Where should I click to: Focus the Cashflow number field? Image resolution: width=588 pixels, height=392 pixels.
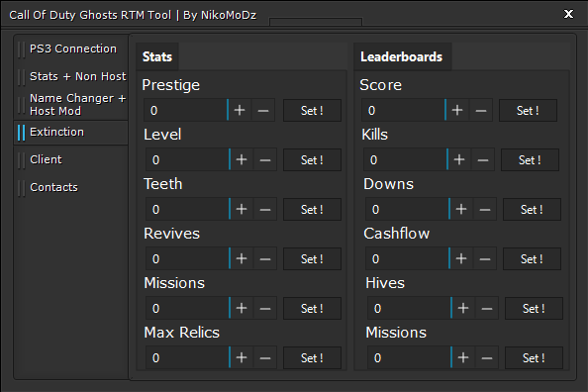click(x=407, y=258)
